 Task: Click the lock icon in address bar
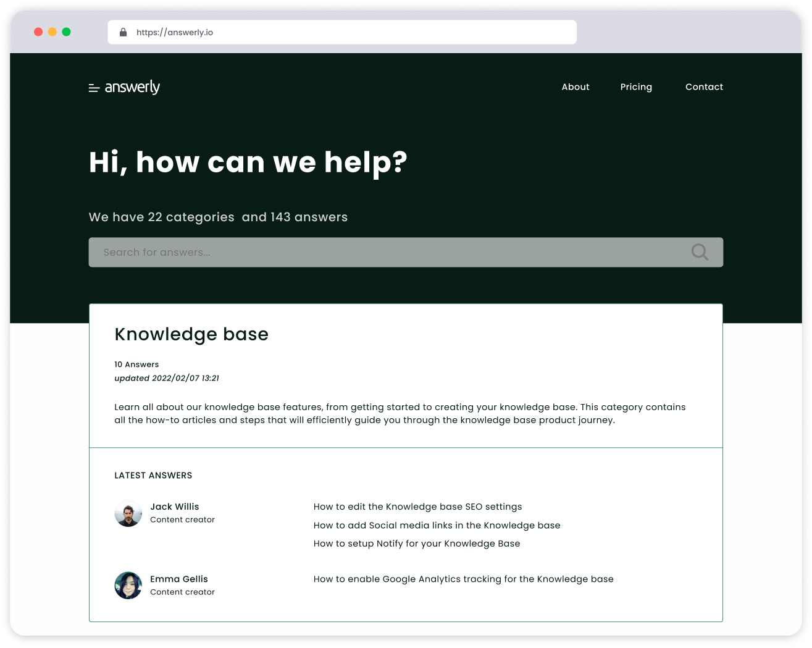pyautogui.click(x=123, y=32)
